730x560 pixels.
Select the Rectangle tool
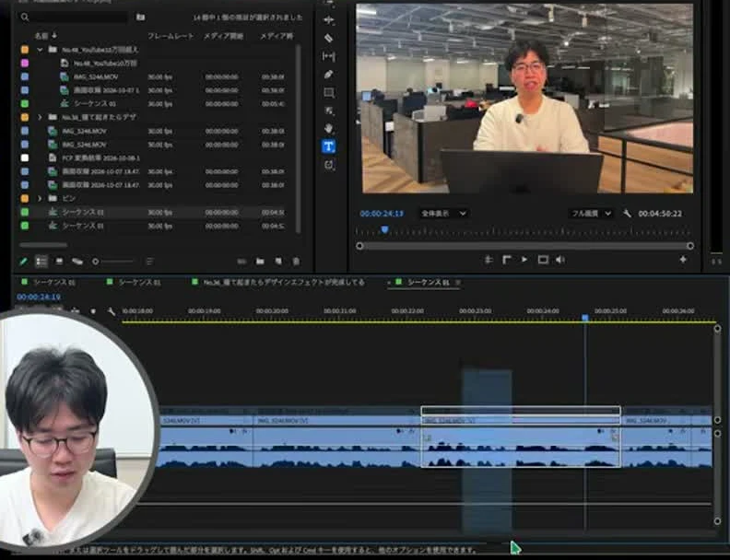(329, 92)
